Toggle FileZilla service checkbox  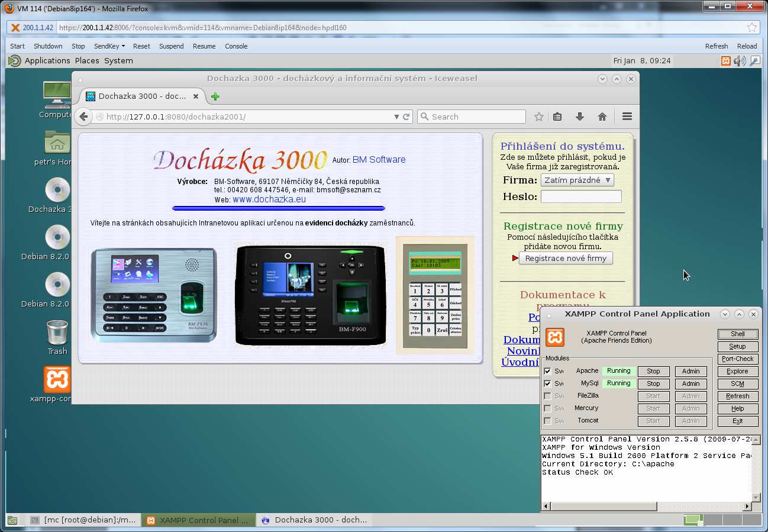pyautogui.click(x=547, y=396)
